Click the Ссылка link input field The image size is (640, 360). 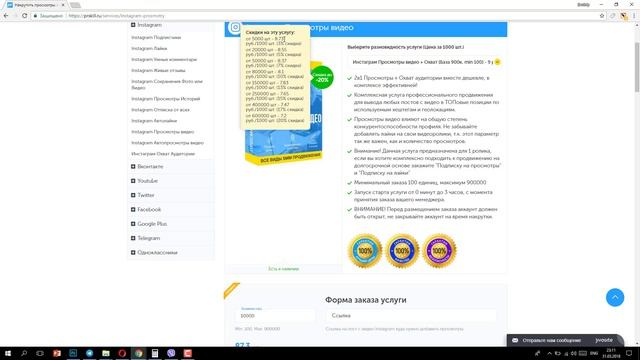(411, 316)
